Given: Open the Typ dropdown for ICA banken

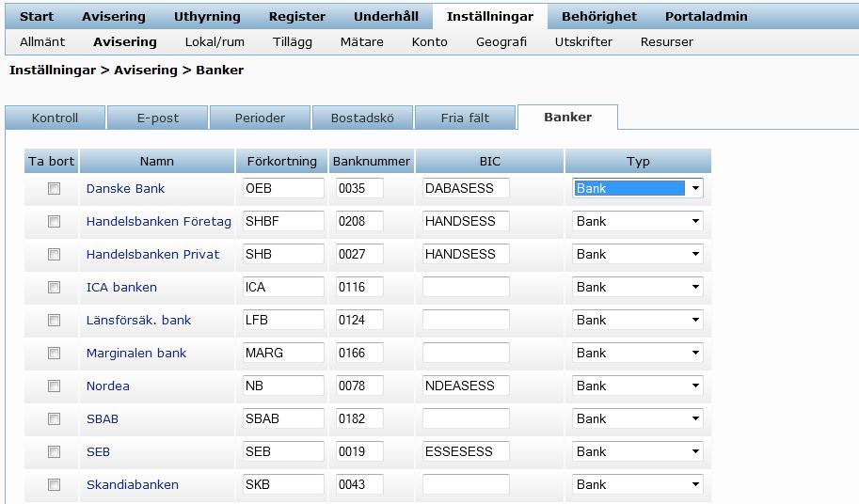Looking at the screenshot, I should (x=638, y=287).
